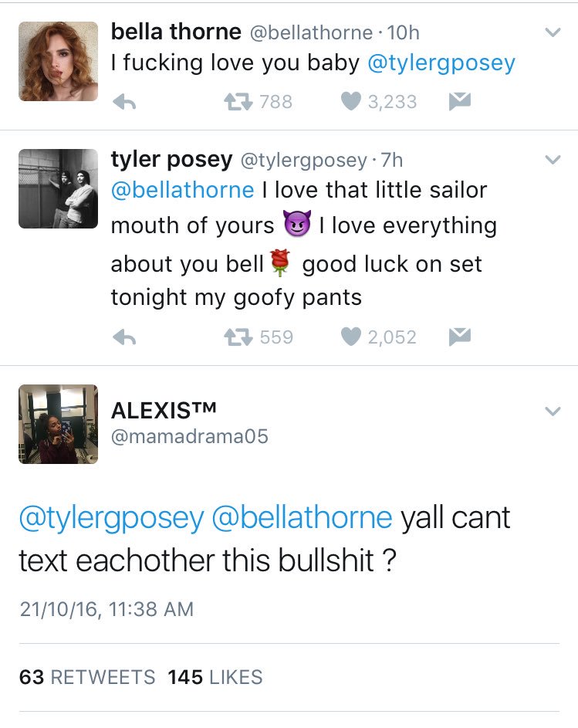Retweet bella thorne's tweet with 788 retweets
The width and height of the screenshot is (578, 728).
[238, 102]
